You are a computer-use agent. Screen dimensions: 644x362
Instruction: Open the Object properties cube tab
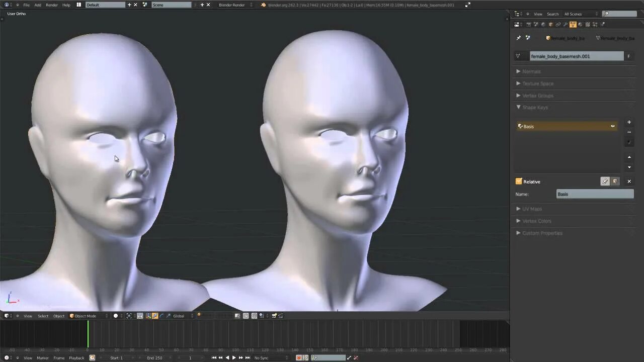point(550,24)
